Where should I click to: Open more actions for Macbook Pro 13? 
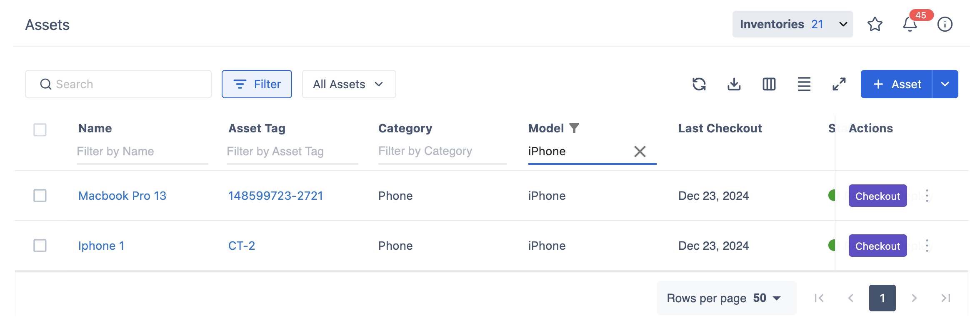click(x=927, y=196)
